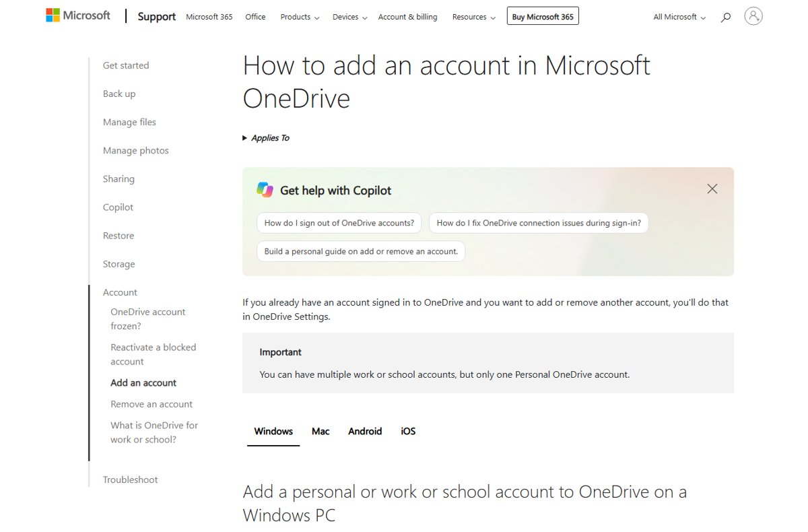Click the Get help with Copilot heading
The height and width of the screenshot is (532, 808).
(x=335, y=191)
